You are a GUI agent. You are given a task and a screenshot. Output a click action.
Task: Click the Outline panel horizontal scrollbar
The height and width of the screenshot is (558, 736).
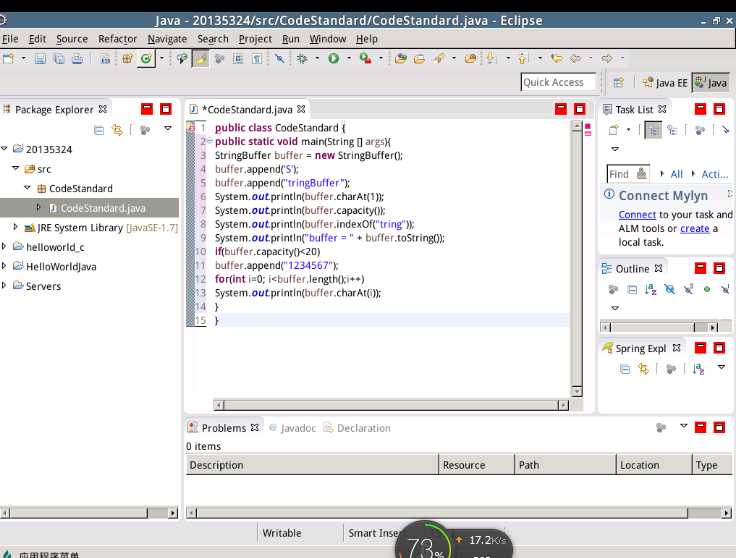pos(660,327)
